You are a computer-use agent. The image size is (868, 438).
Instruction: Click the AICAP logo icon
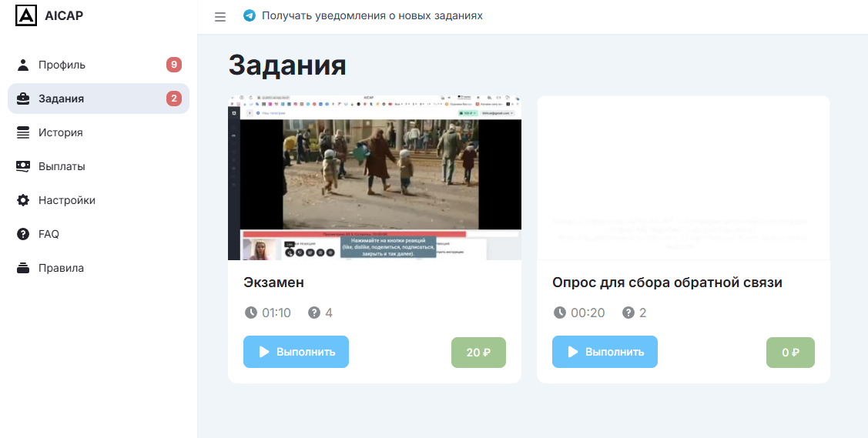pyautogui.click(x=26, y=15)
